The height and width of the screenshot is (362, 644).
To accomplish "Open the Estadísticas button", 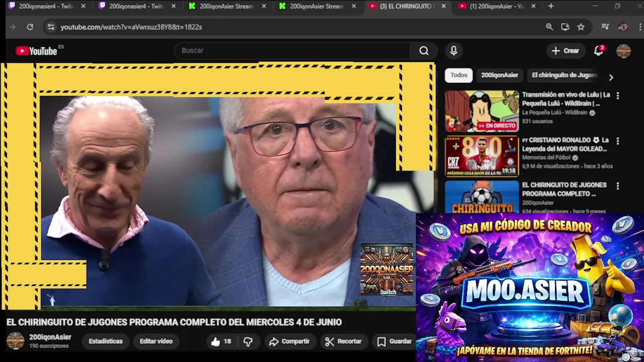I will [106, 341].
